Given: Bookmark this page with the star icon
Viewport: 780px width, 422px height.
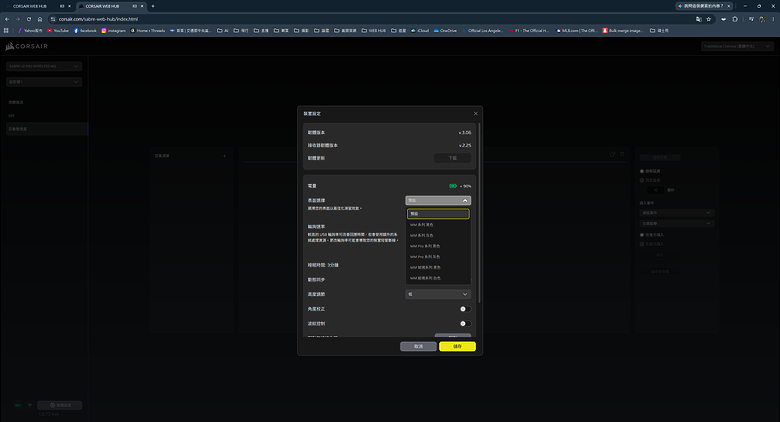Looking at the screenshot, I should (x=709, y=19).
